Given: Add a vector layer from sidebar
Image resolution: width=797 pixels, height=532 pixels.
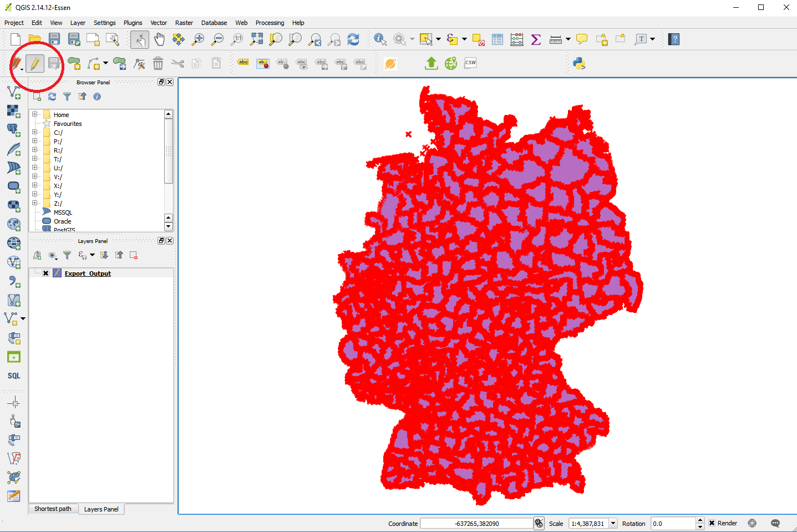Looking at the screenshot, I should [x=14, y=92].
